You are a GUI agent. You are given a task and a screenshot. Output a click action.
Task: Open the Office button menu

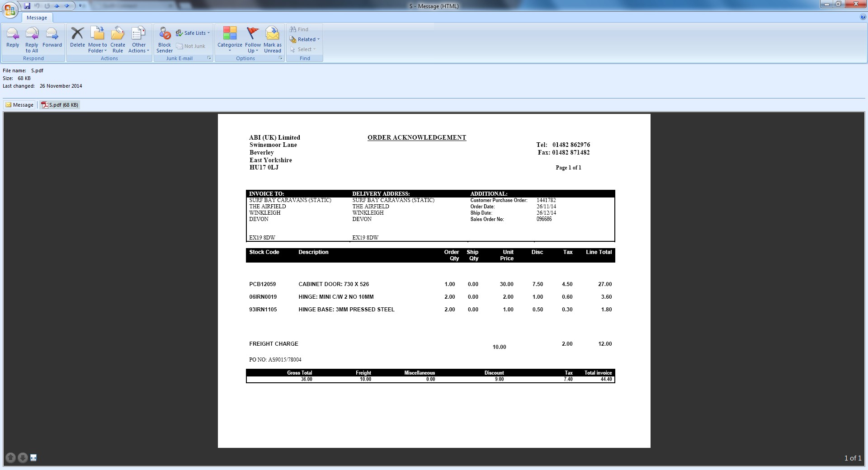tap(9, 9)
